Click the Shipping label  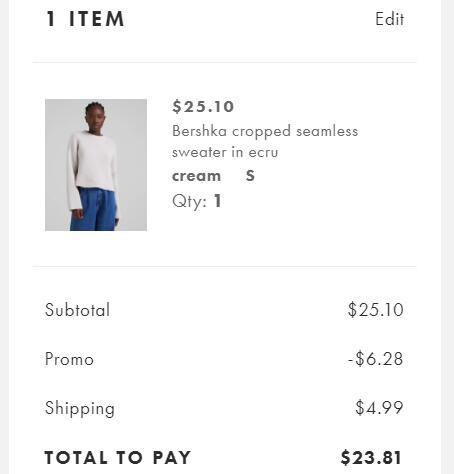coord(80,408)
